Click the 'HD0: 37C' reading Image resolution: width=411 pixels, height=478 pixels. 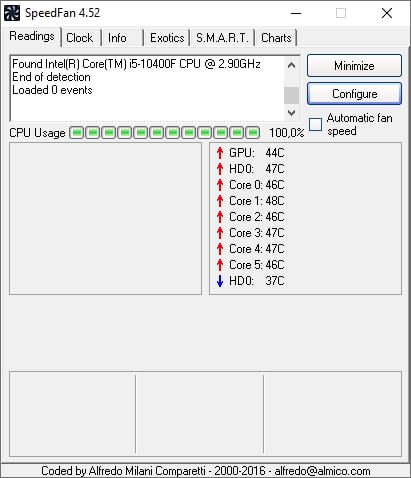(x=257, y=281)
